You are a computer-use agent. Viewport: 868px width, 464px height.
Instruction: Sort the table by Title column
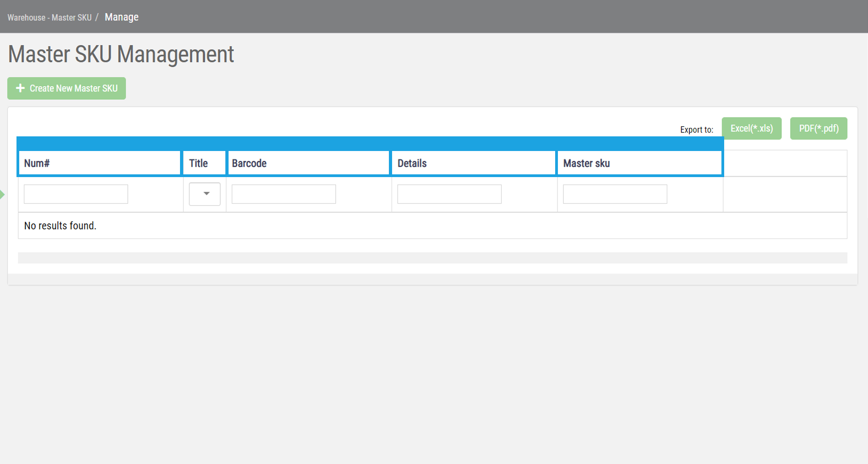coord(203,163)
